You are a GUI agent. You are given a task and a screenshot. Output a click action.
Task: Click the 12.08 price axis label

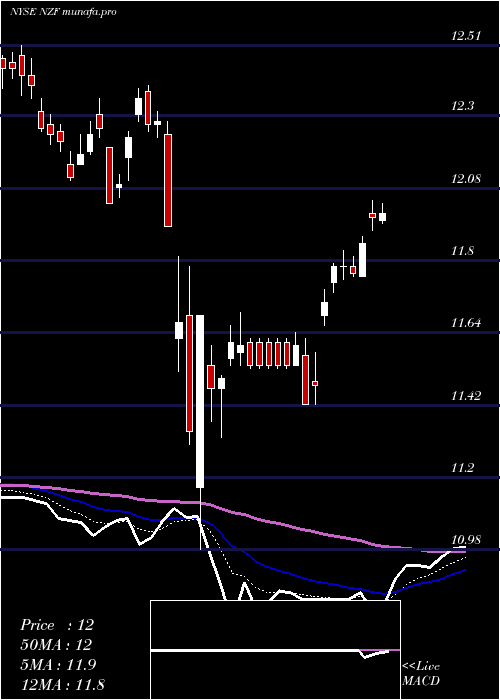coord(466,179)
